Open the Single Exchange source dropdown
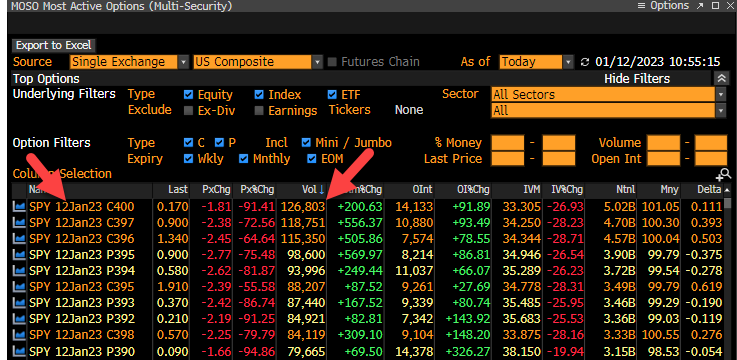The width and height of the screenshot is (737, 360). [129, 62]
